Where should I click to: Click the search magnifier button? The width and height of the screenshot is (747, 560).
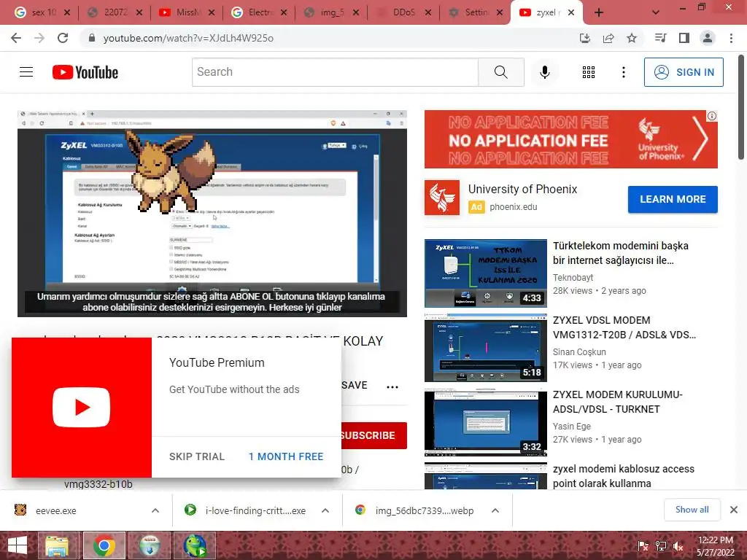[500, 72]
